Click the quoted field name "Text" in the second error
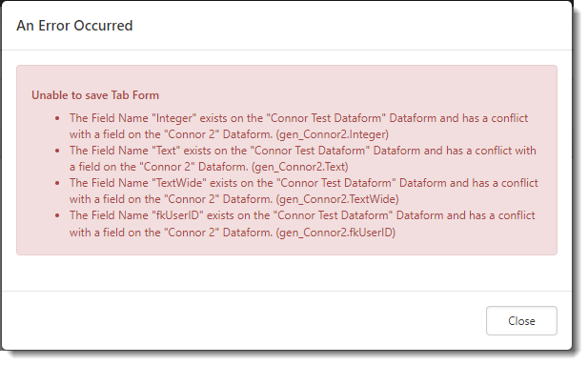This screenshot has width=588, height=365. (x=166, y=151)
